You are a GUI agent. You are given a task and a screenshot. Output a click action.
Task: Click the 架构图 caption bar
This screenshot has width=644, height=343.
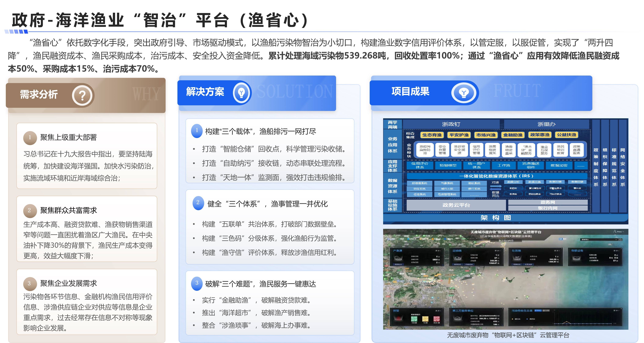pos(506,218)
